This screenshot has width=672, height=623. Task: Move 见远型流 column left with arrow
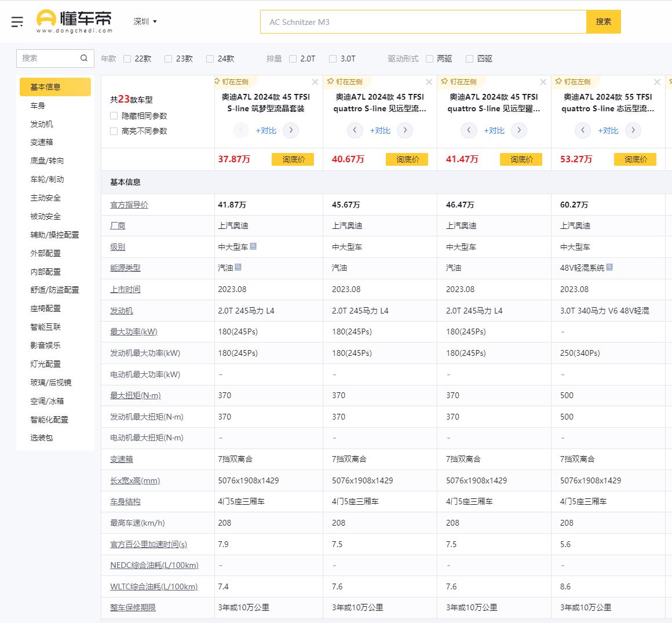point(355,130)
